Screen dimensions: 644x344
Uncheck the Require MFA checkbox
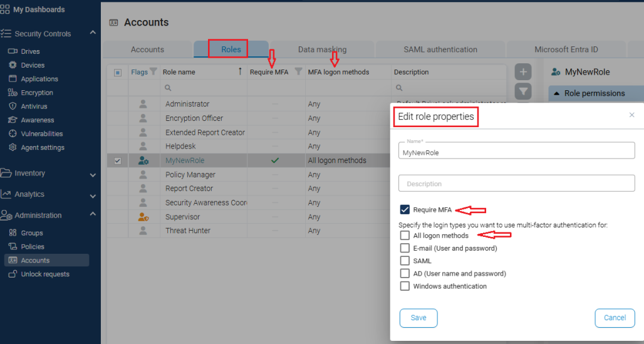tap(405, 210)
